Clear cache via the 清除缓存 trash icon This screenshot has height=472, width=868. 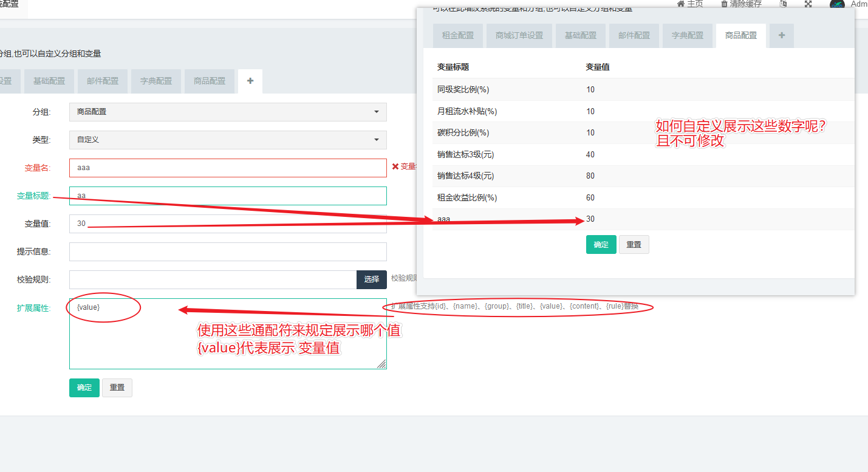725,4
